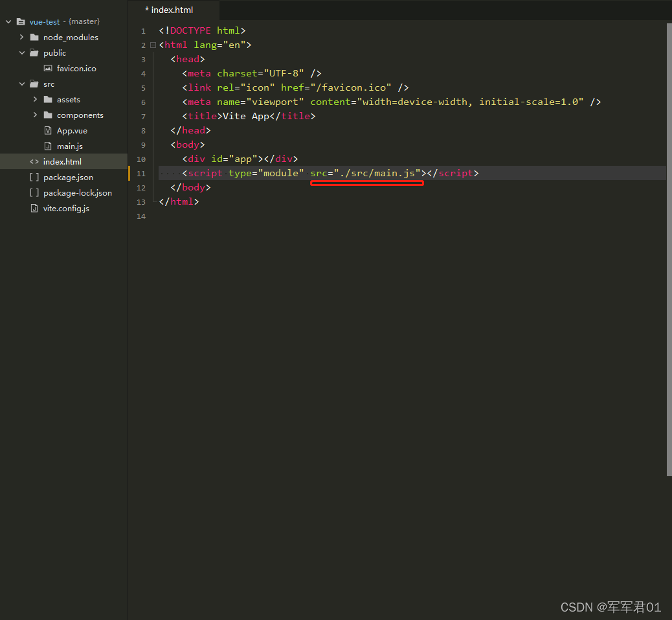672x620 pixels.
Task: Expand the node_modules folder
Action: pos(21,37)
